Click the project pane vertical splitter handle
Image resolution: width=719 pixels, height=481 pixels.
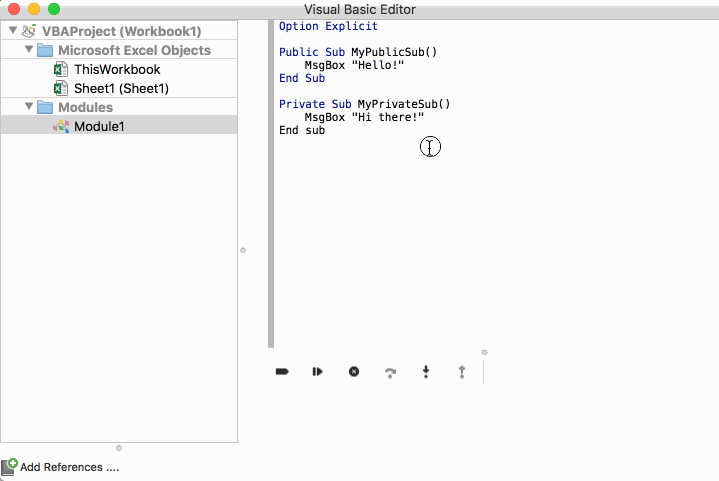(243, 250)
